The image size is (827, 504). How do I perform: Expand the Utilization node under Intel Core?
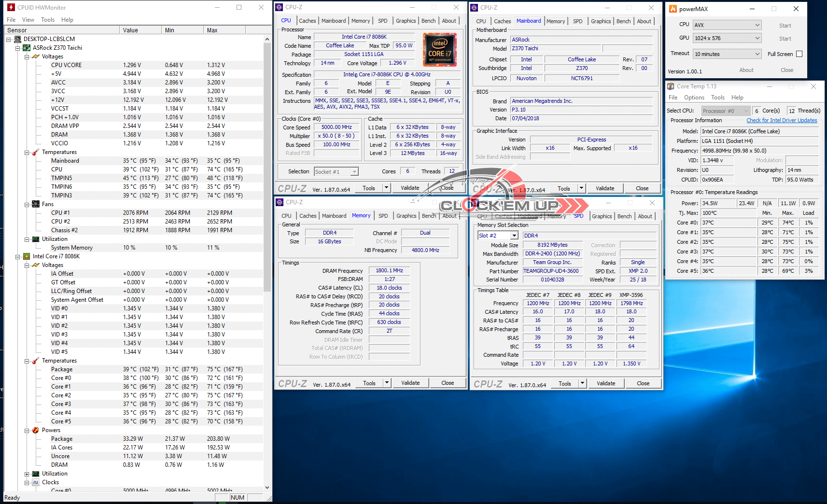pyautogui.click(x=27, y=474)
